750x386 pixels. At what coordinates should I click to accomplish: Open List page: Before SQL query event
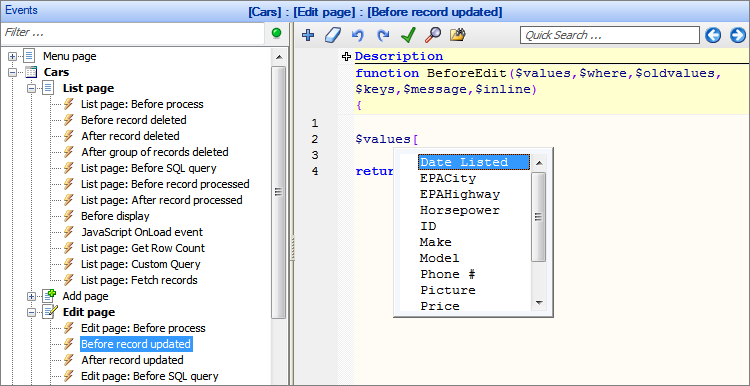coord(149,168)
